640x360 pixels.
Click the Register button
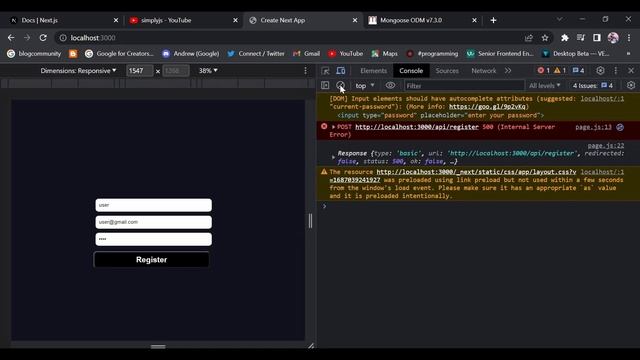[x=151, y=260]
